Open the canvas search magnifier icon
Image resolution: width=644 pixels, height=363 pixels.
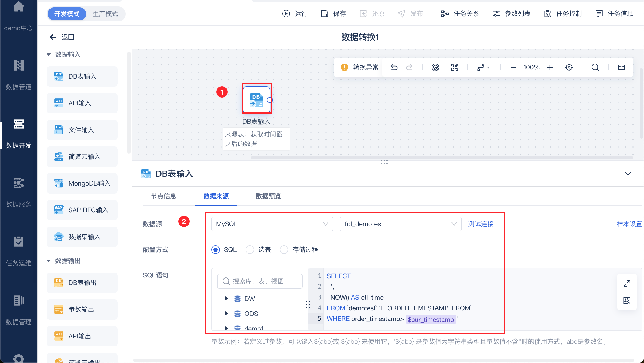click(x=595, y=67)
